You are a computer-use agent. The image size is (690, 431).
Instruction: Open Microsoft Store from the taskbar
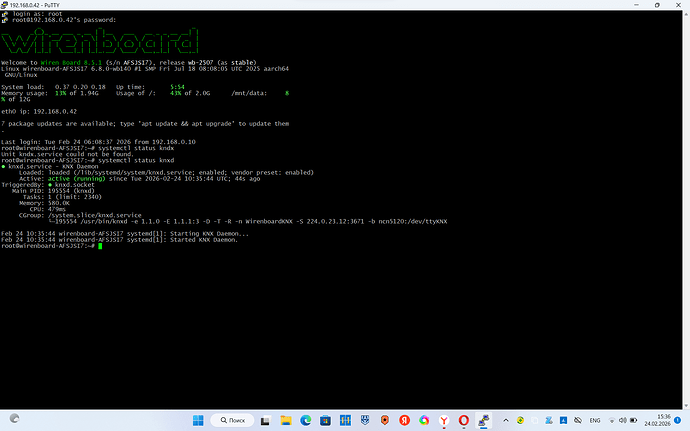click(325, 420)
